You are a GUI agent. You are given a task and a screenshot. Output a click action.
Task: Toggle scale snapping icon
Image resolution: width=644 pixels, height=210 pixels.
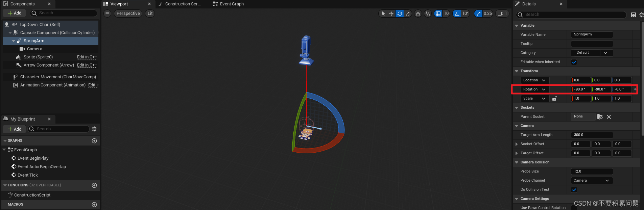478,14
